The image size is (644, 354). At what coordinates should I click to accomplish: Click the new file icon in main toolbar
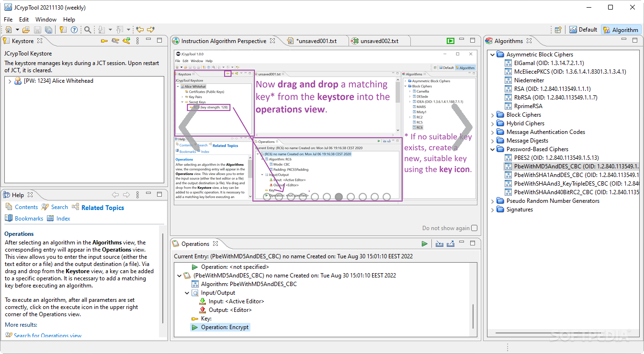click(x=8, y=30)
